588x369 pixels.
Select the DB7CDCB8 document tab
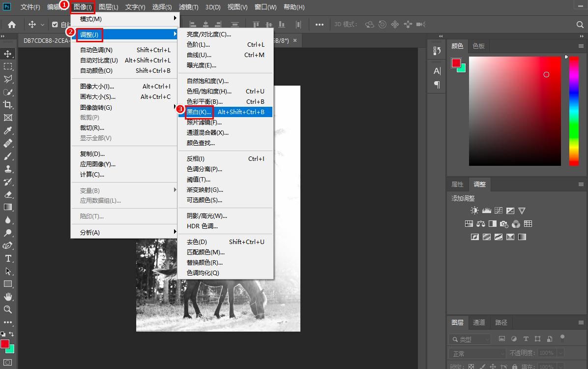click(46, 40)
